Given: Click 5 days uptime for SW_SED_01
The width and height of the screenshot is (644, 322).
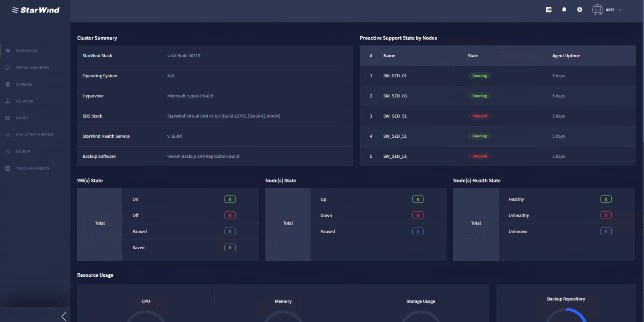Looking at the screenshot, I should point(558,76).
